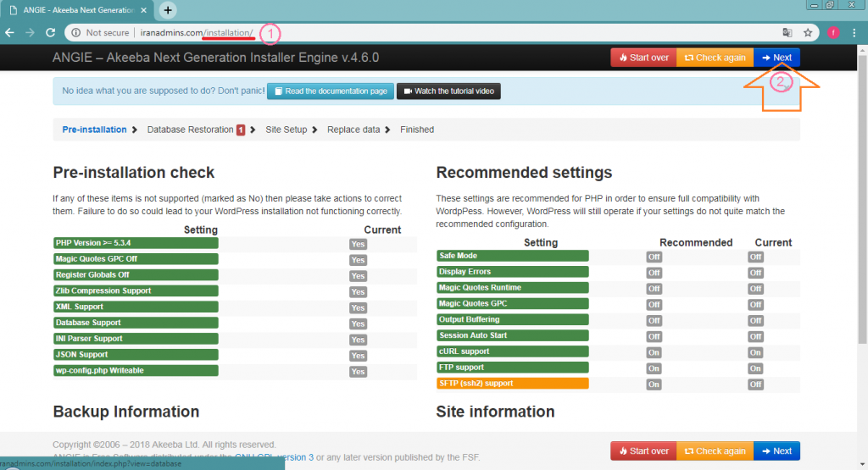Click the Current Off badge for Safe Mode
This screenshot has width=868, height=470.
pos(755,257)
